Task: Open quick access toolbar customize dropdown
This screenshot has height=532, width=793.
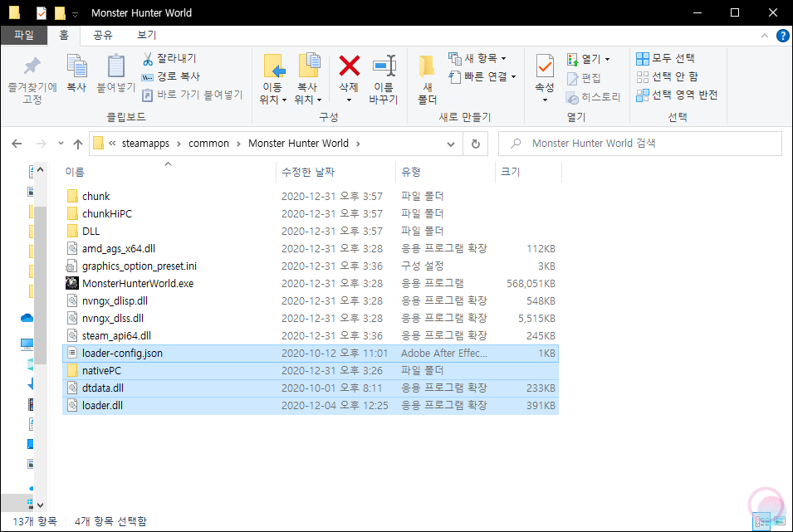Action: point(75,14)
